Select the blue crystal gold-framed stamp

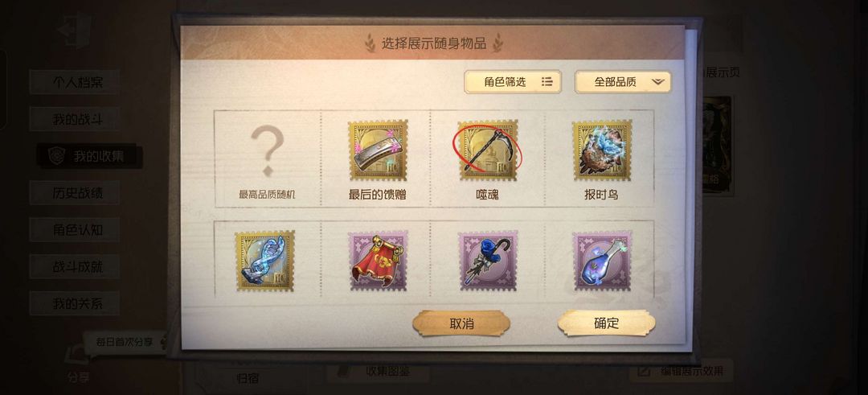pos(264,261)
